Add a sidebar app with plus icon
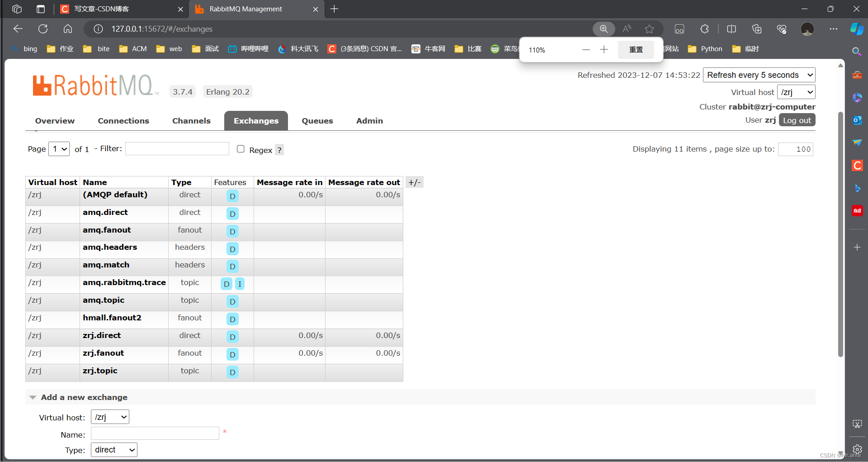The height and width of the screenshot is (462, 868). pos(857,248)
